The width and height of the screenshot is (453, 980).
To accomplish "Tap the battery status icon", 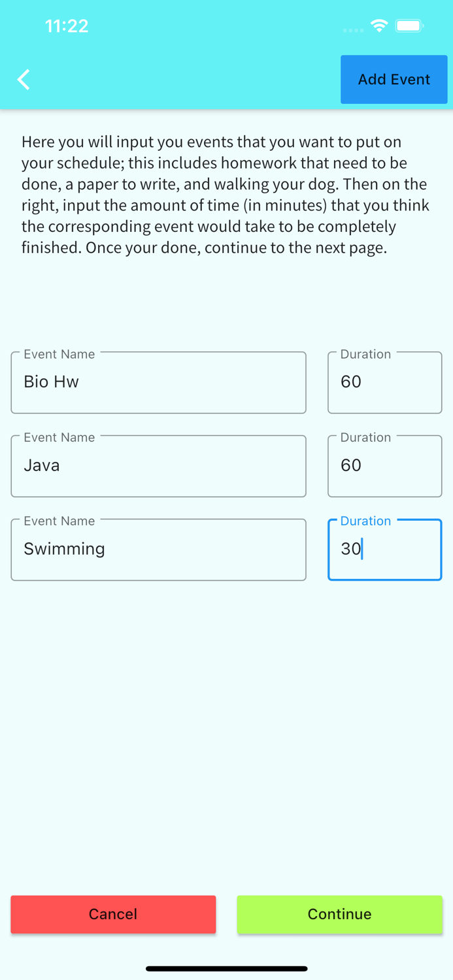I will pos(410,26).
